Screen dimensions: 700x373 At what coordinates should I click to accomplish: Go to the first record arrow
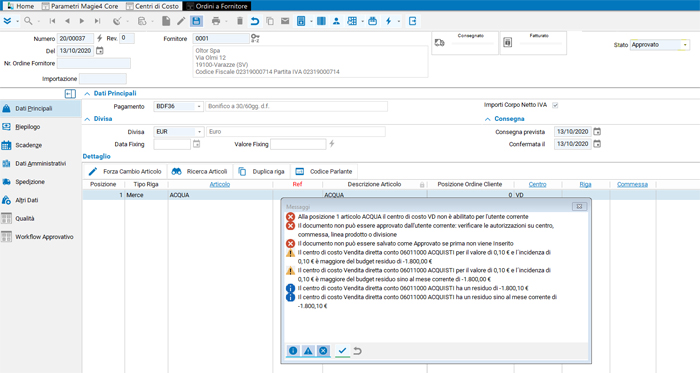[x=52, y=21]
